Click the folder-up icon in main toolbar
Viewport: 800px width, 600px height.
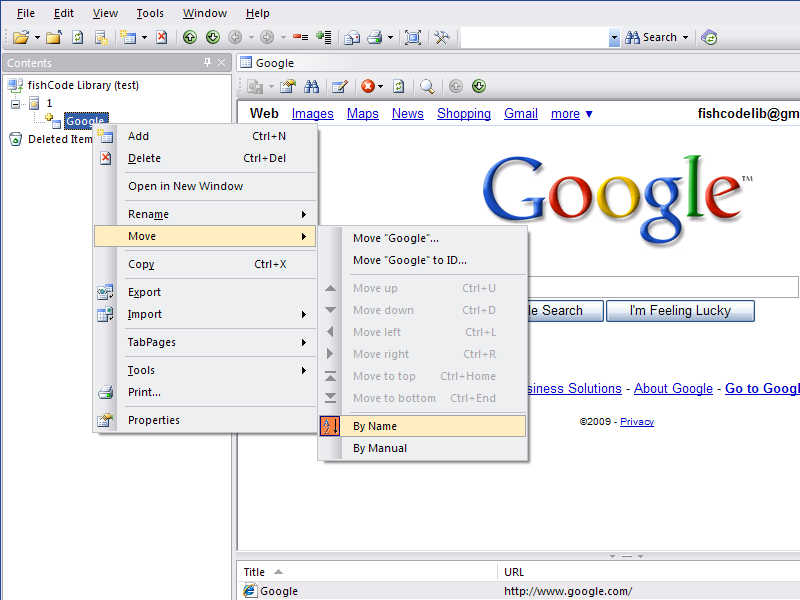tap(54, 37)
